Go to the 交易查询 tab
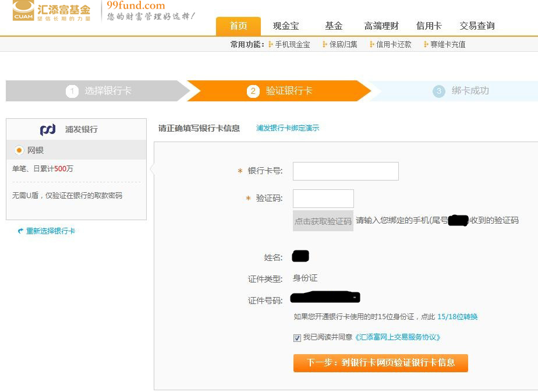 pyautogui.click(x=477, y=26)
